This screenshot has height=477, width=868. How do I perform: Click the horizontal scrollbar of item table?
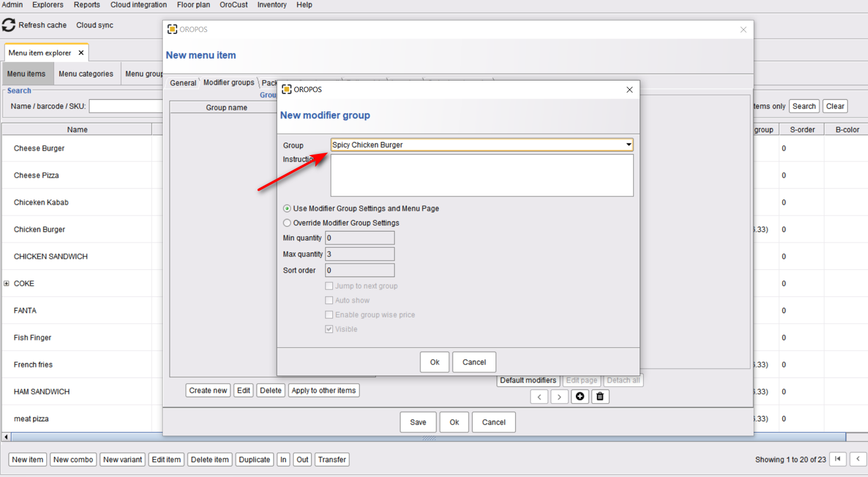coord(428,437)
